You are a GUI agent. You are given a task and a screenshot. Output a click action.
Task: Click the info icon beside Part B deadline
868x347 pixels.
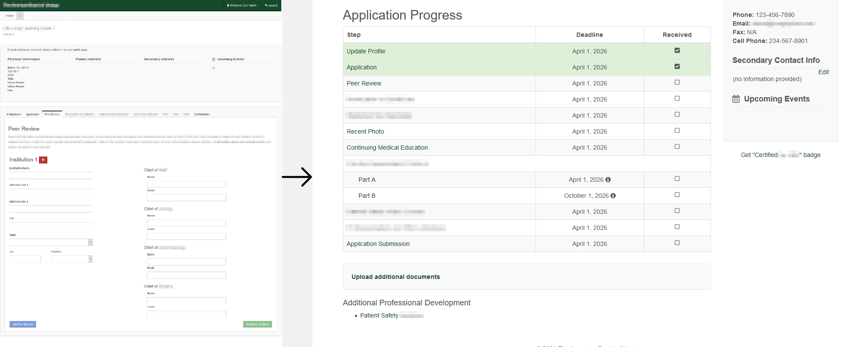pos(613,196)
